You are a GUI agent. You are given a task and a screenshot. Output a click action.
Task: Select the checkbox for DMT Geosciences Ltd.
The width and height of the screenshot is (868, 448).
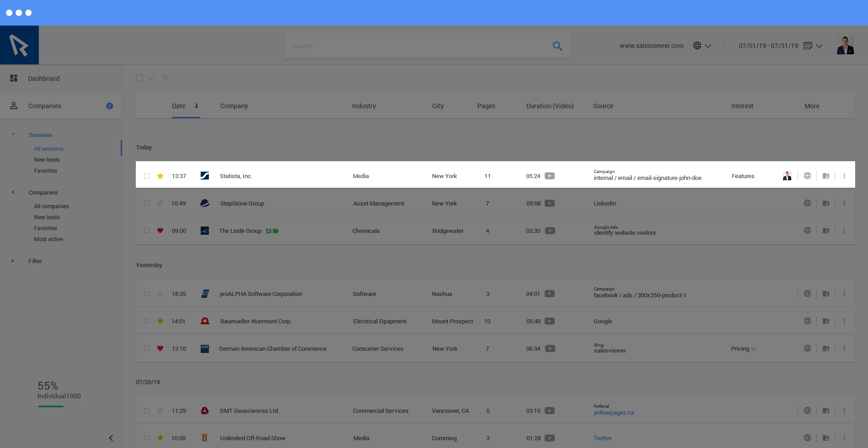point(146,411)
